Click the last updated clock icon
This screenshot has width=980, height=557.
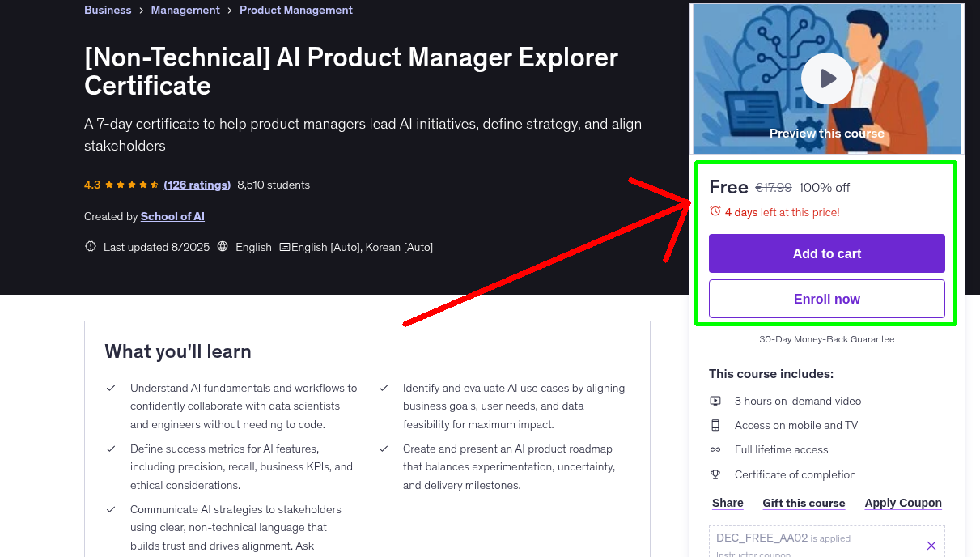(90, 246)
